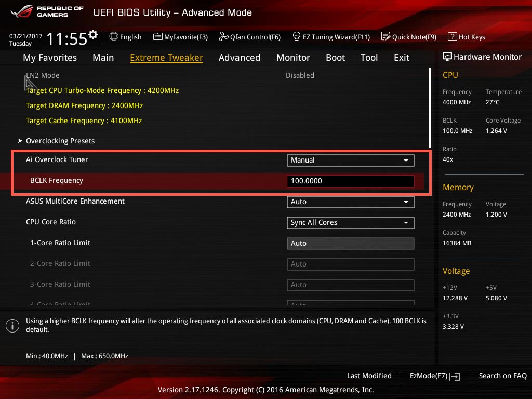The height and width of the screenshot is (399, 532).
Task: Click the BCLK Frequency input field
Action: tap(351, 181)
